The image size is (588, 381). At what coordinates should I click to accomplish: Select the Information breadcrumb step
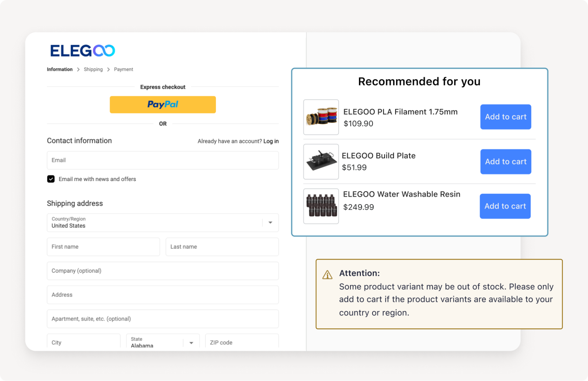point(60,69)
